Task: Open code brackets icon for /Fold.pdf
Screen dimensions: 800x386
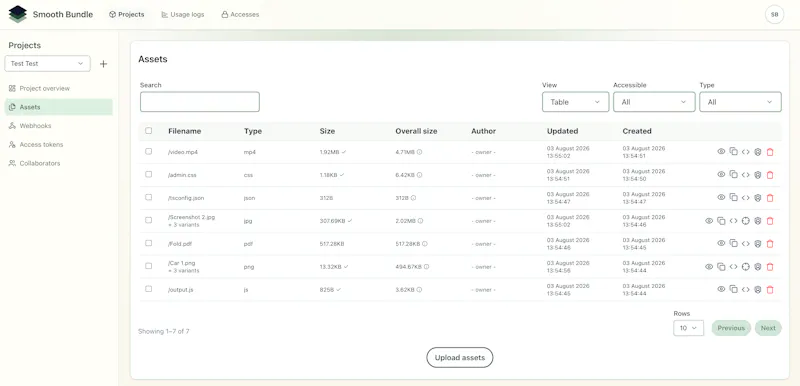Action: (x=745, y=244)
